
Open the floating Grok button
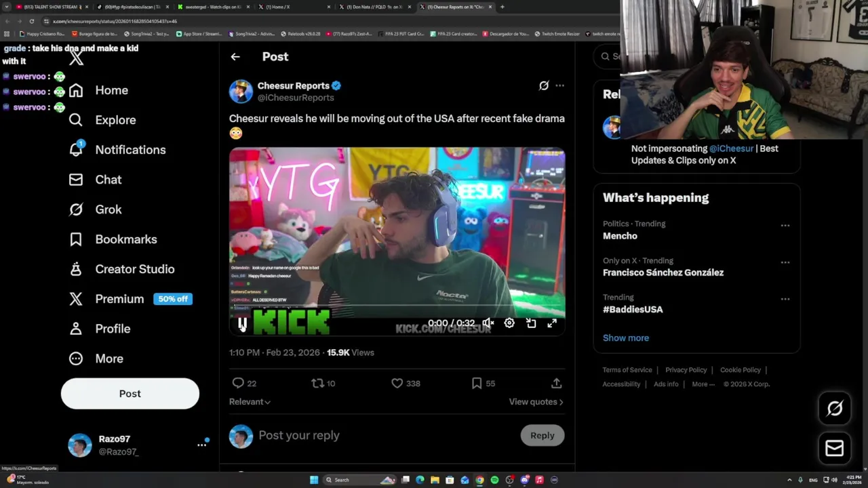[835, 408]
